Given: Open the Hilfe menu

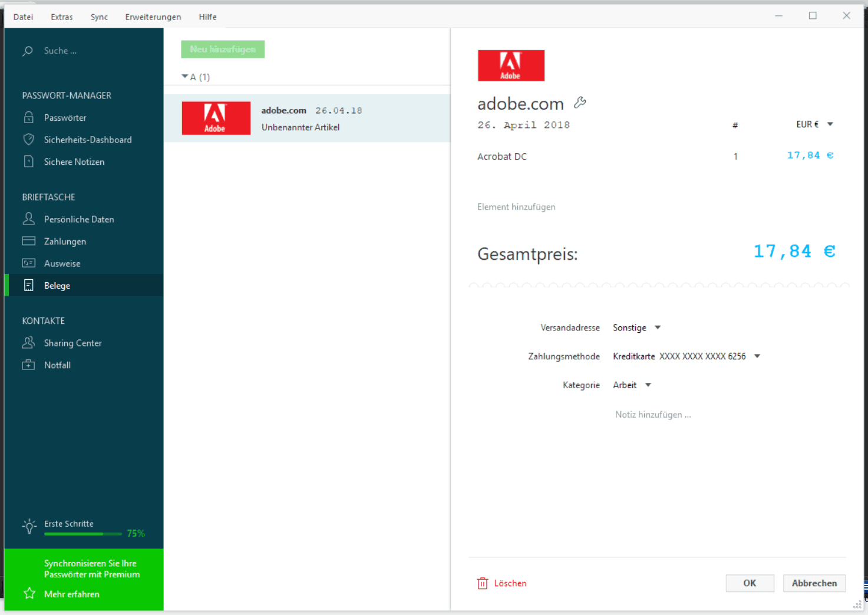Looking at the screenshot, I should 207,16.
